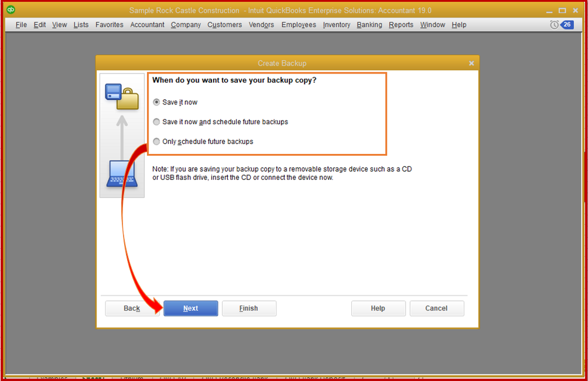Image resolution: width=588 pixels, height=381 pixels.
Task: Click the QuickBooks logo icon in title bar
Action: (11, 10)
